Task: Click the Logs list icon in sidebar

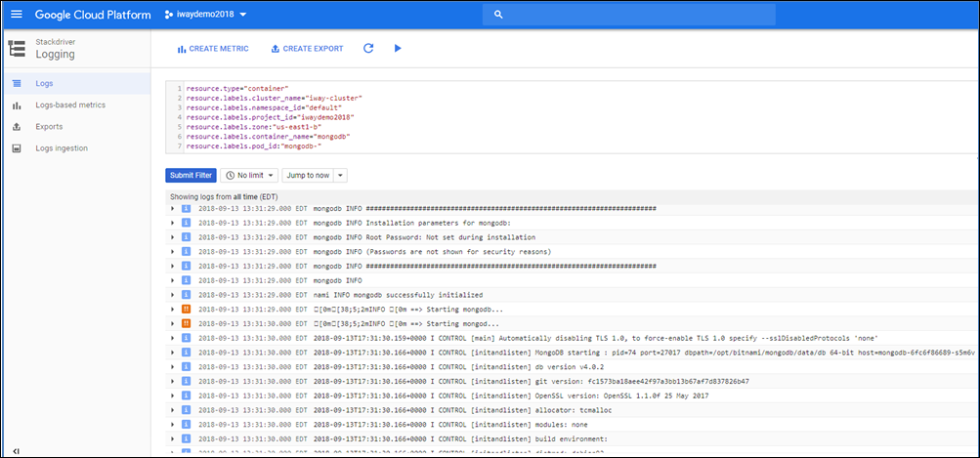Action: coord(17,83)
